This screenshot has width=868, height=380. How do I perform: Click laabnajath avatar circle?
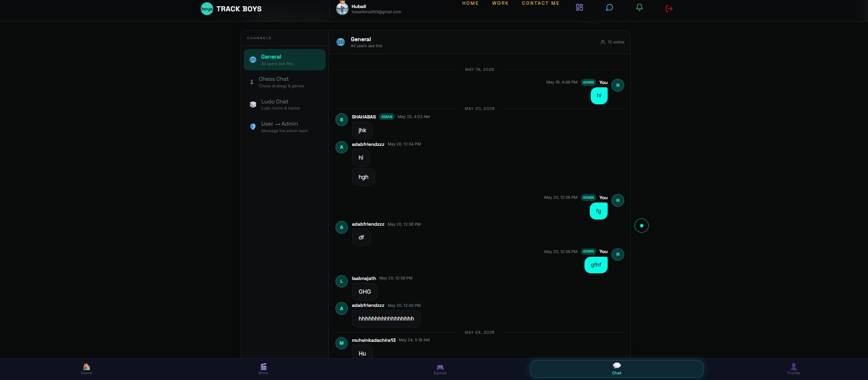342,281
